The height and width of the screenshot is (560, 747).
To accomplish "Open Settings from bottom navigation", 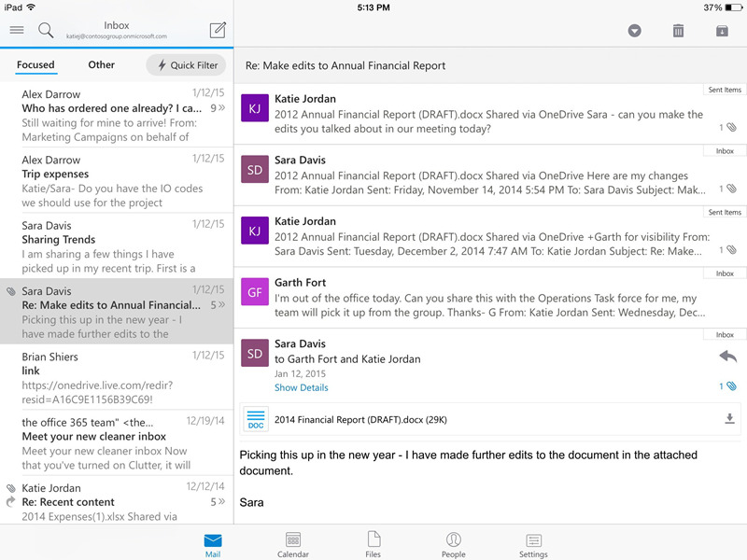I will coord(533,542).
